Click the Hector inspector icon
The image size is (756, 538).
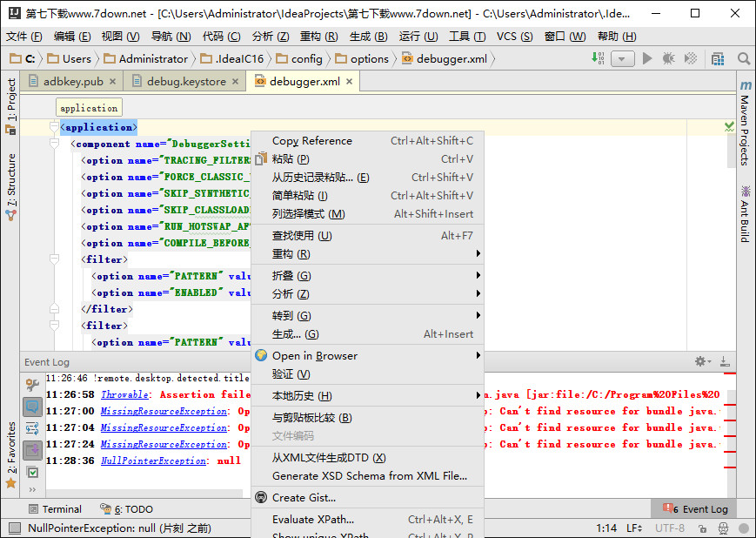723,528
